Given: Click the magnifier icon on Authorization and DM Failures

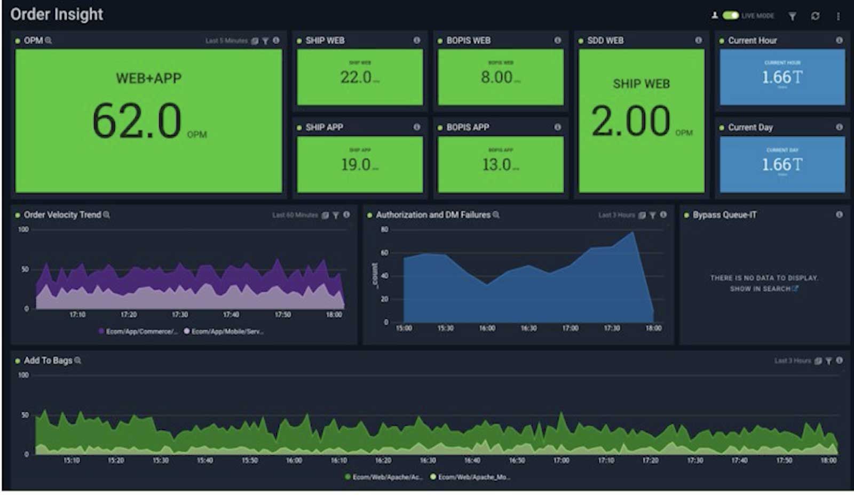Looking at the screenshot, I should (x=496, y=215).
